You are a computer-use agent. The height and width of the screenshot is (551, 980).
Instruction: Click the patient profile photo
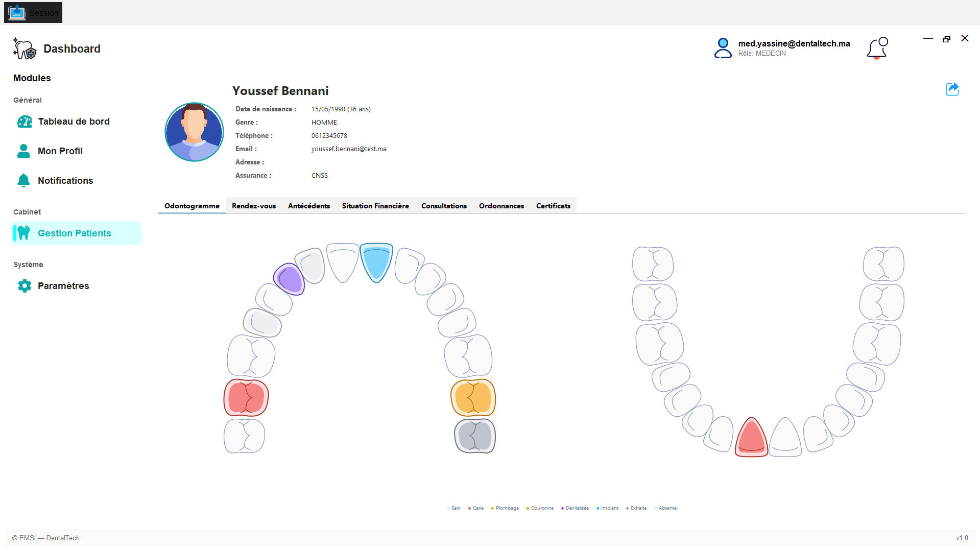(x=194, y=132)
